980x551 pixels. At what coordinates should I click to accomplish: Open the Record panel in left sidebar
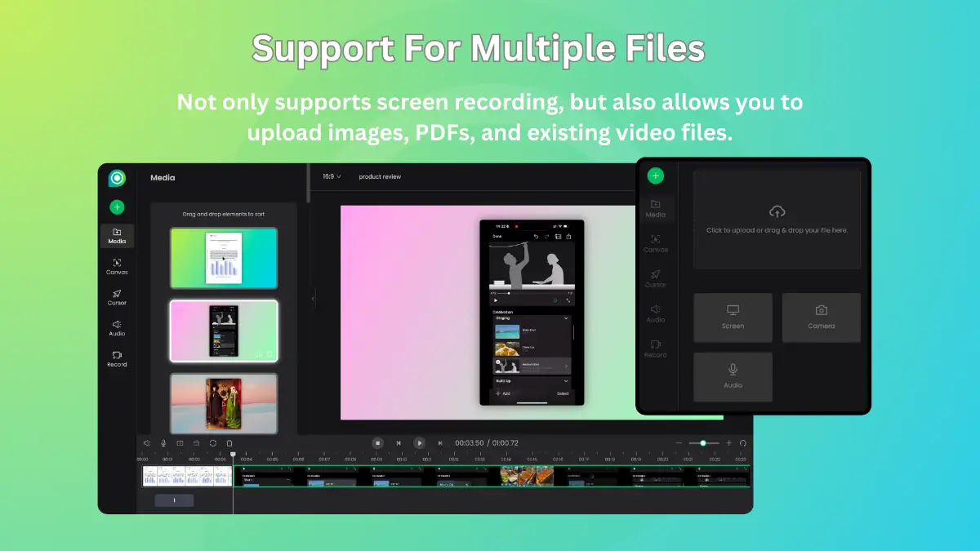117,359
